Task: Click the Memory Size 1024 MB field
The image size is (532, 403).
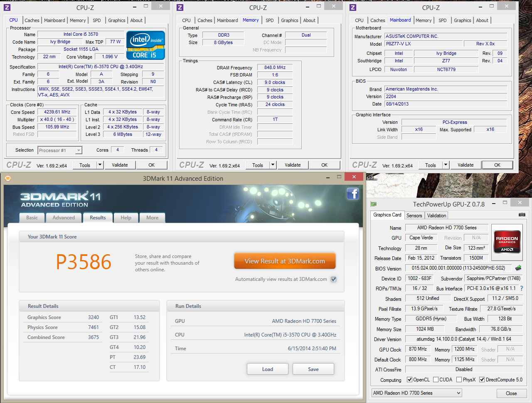Action: 425,329
